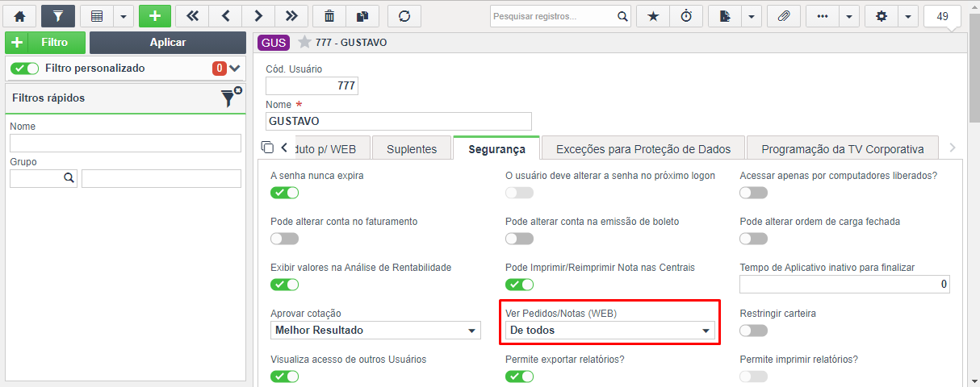Switch to grid view mode icon
This screenshot has height=387, width=980.
click(x=96, y=16)
